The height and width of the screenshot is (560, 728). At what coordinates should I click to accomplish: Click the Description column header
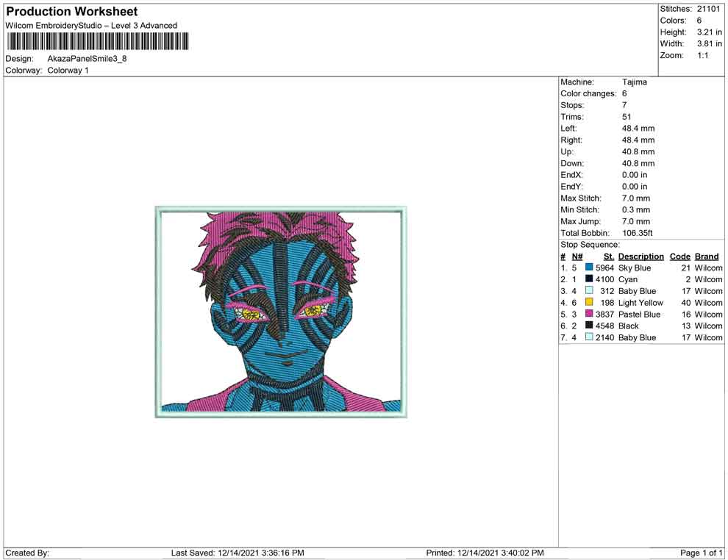click(x=640, y=256)
